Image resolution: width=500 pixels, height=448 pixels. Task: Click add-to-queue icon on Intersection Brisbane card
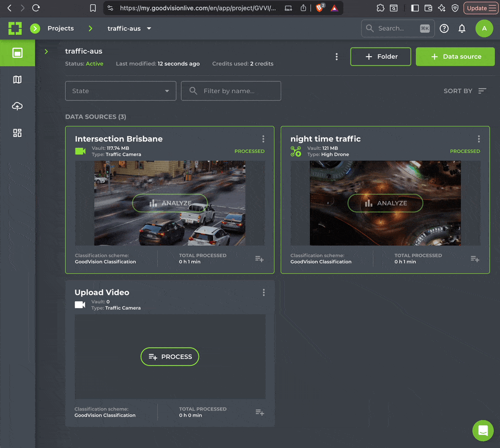tap(259, 259)
